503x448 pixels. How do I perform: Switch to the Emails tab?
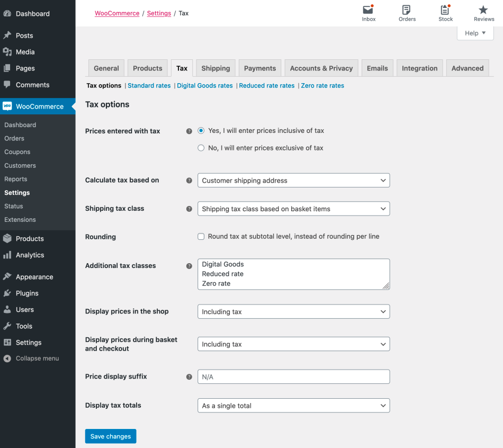point(377,68)
